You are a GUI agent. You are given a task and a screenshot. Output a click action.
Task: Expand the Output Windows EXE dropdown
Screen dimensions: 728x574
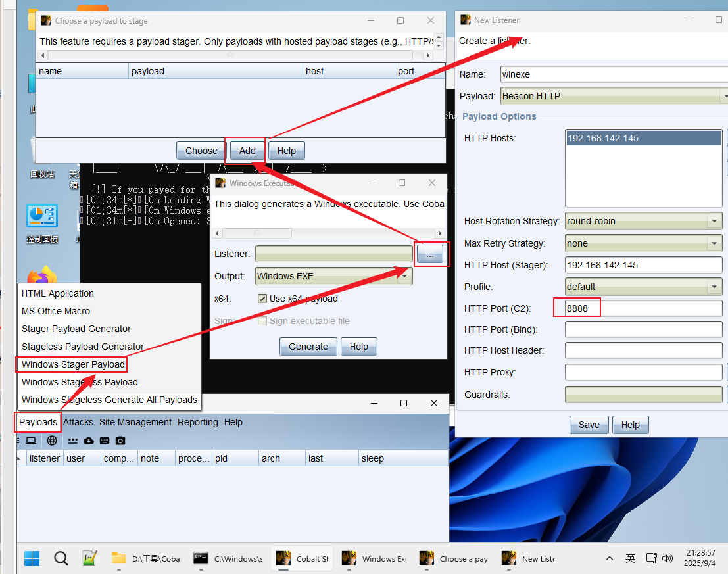pos(404,276)
